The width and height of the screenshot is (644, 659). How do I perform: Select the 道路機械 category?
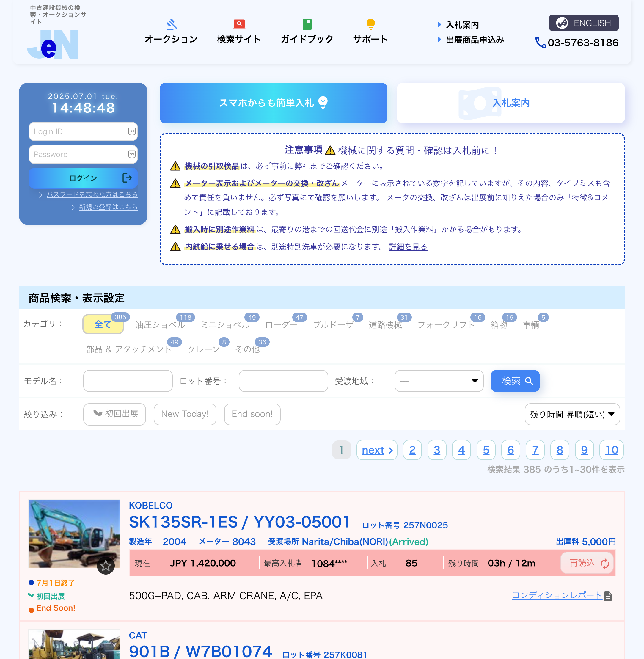pos(385,325)
